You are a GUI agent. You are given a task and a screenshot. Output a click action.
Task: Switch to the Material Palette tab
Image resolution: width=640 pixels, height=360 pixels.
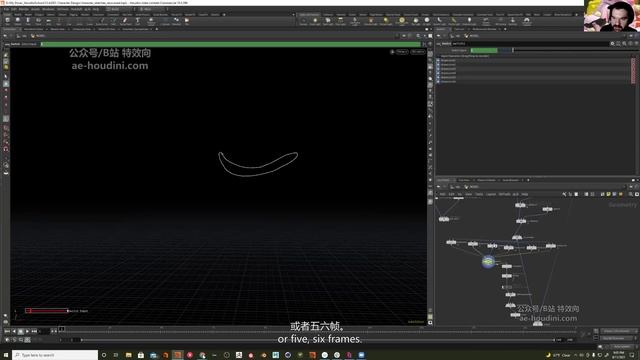[486, 180]
